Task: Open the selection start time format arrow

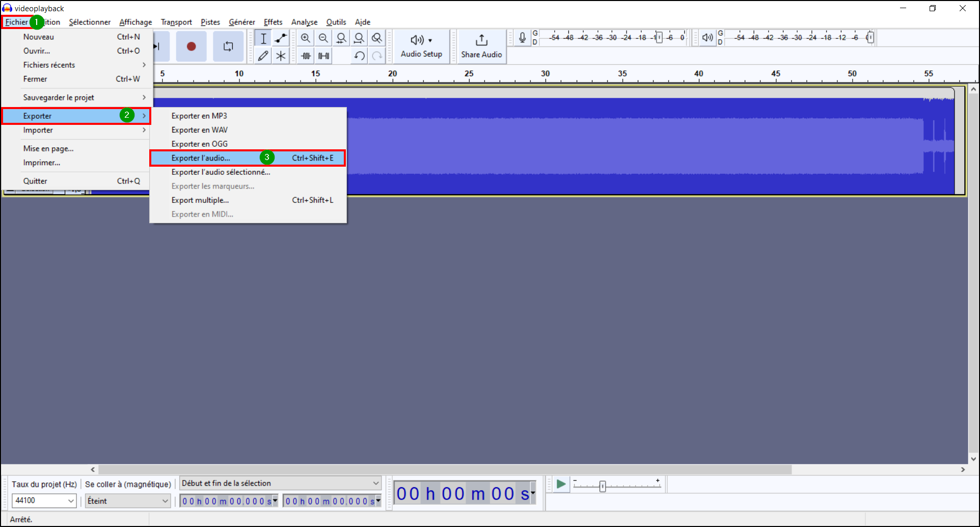Action: tap(275, 501)
